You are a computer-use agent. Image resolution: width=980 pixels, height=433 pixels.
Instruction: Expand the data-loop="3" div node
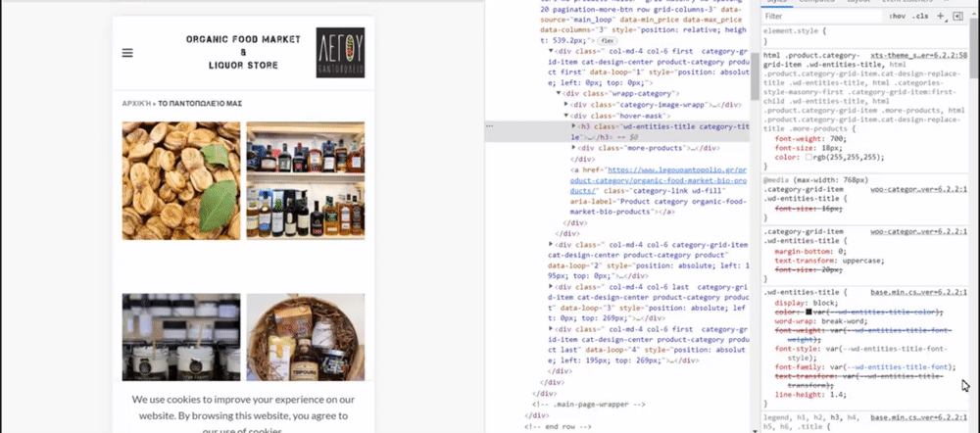coord(551,287)
